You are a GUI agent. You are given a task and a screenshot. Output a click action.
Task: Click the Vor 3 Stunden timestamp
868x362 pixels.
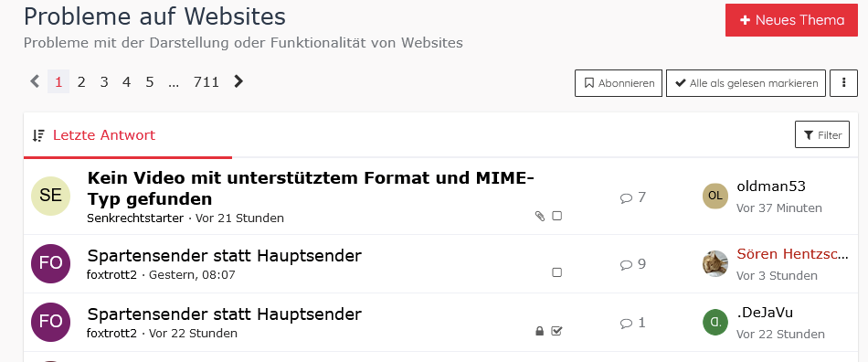pos(777,276)
